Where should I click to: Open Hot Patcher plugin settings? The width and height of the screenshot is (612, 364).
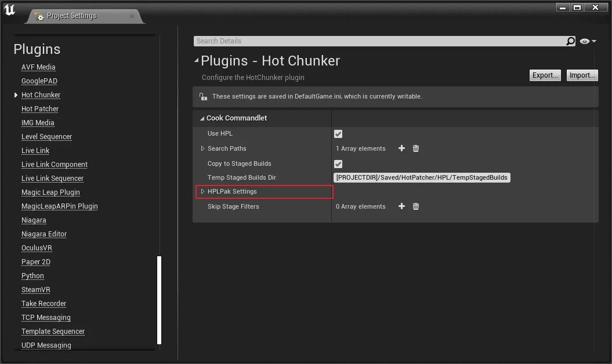tap(40, 109)
